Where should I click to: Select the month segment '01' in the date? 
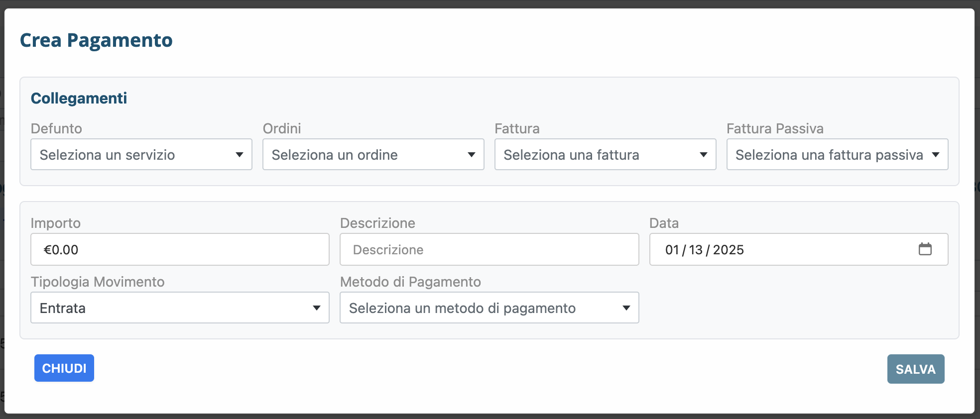pyautogui.click(x=672, y=250)
